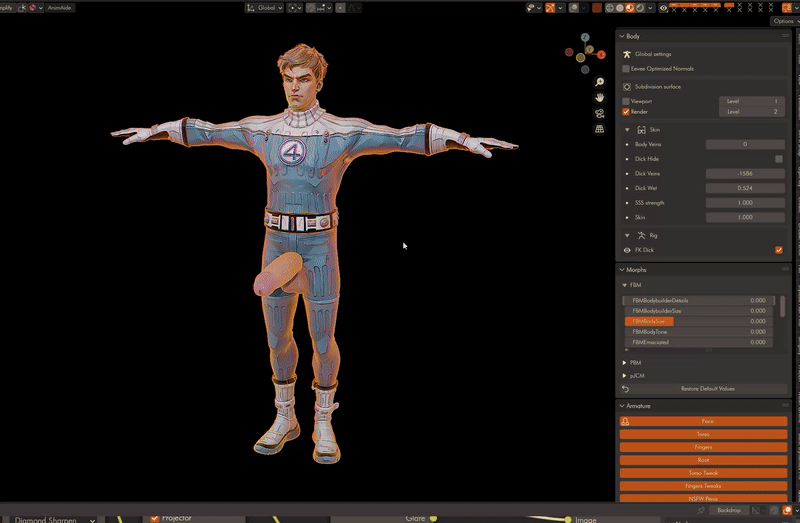Click the Subdivision surface icon
Screen dimensions: 800x523
(627, 87)
